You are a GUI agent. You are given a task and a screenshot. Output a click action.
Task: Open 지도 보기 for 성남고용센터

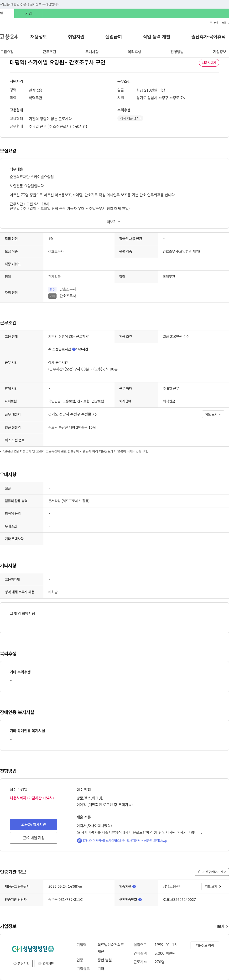pos(213,886)
